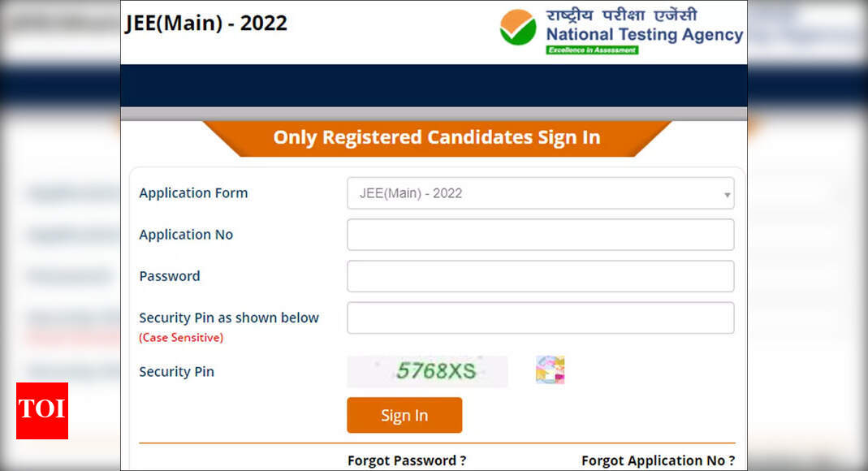868x471 pixels.
Task: Open the Forgot Password link
Action: coord(407,460)
